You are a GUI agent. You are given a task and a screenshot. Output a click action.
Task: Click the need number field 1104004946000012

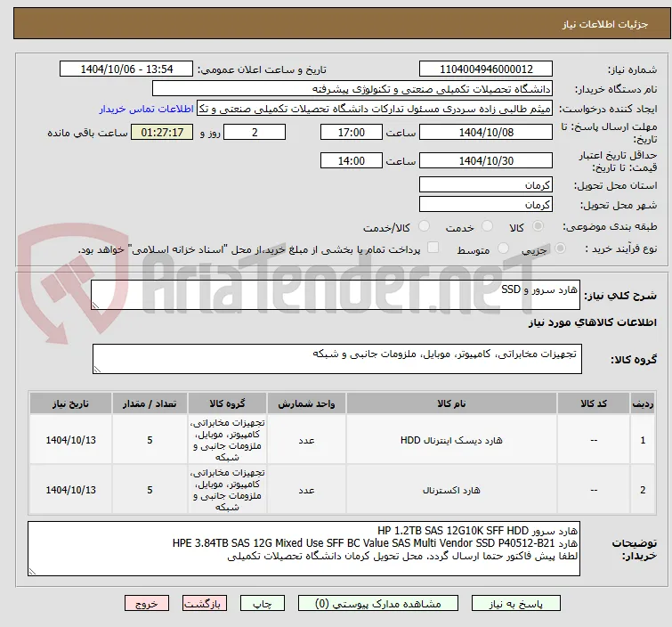[486, 69]
